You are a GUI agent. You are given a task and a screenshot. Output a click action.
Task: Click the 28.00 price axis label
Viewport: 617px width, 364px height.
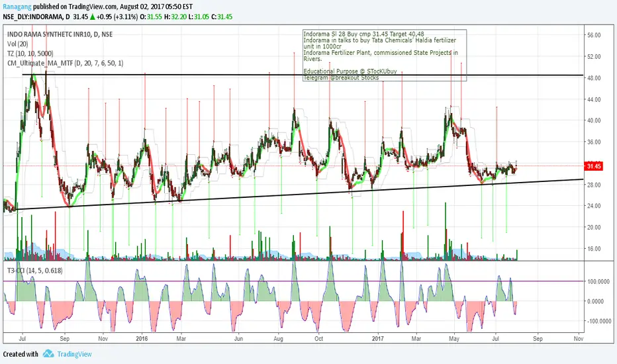tap(594, 185)
